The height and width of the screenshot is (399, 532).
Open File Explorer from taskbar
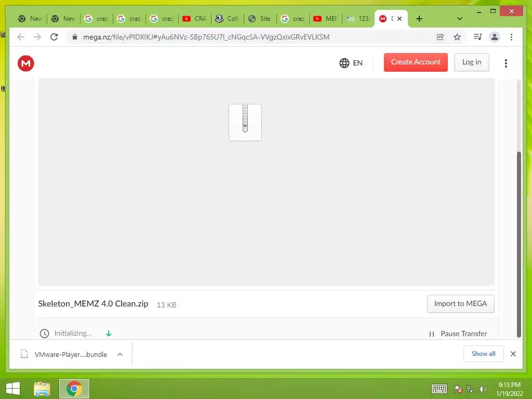(42, 389)
